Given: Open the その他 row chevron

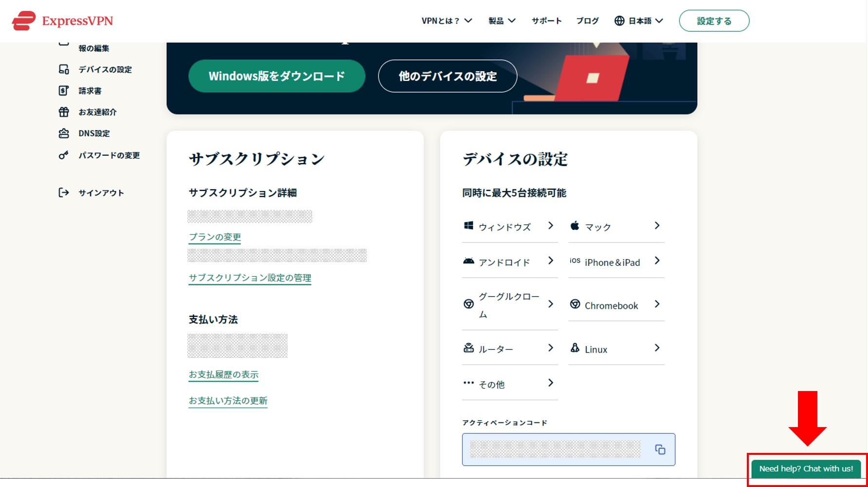Looking at the screenshot, I should coord(550,383).
